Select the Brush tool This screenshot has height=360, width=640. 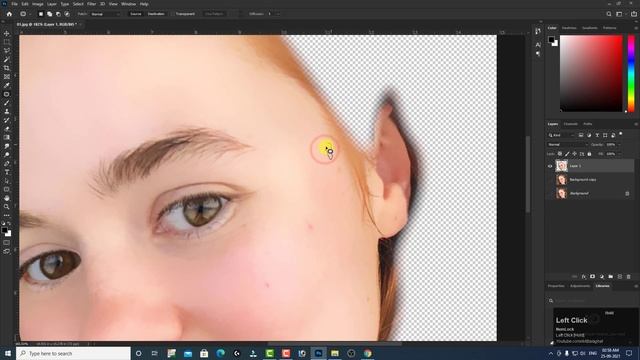click(7, 103)
